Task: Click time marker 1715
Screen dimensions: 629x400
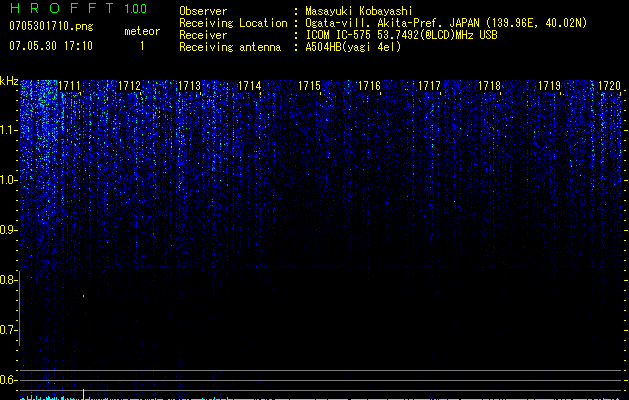Action: point(309,86)
